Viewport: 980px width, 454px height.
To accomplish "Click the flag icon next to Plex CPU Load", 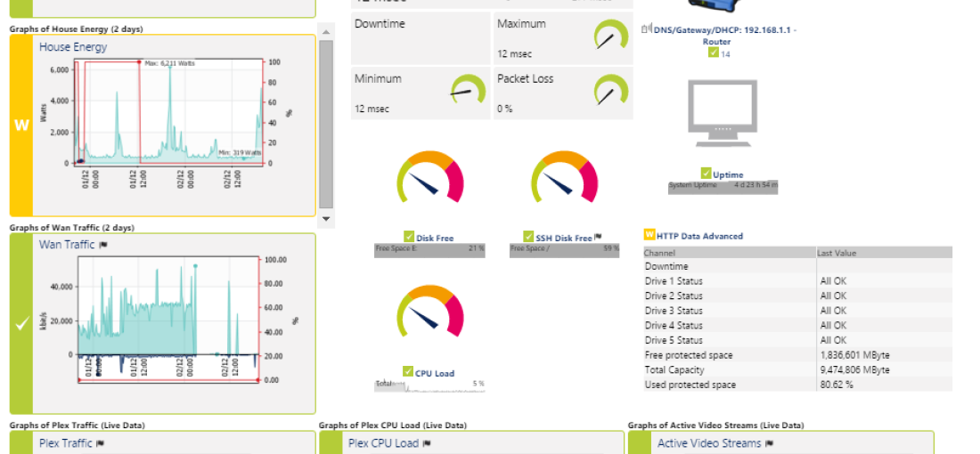I will tap(428, 443).
